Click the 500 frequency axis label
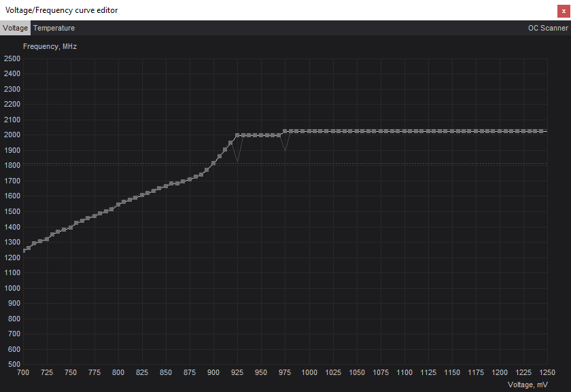The height and width of the screenshot is (392, 571). [14, 364]
